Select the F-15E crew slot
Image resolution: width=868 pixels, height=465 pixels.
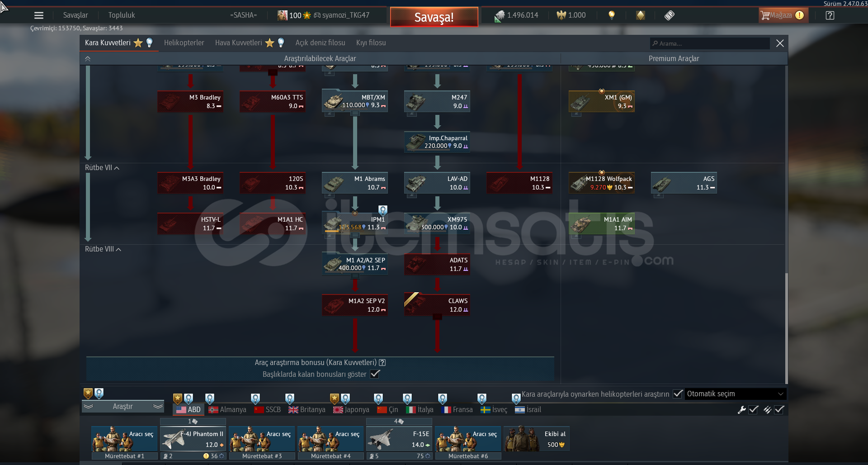(x=399, y=439)
